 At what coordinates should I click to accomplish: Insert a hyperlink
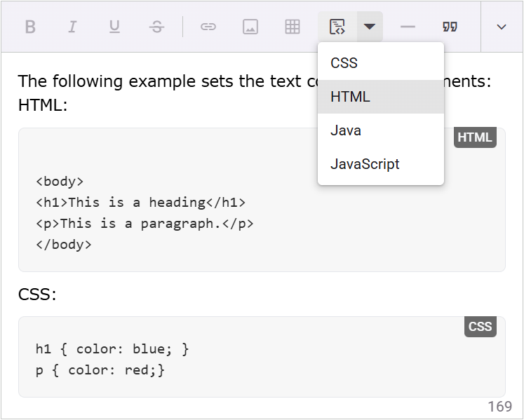(x=208, y=27)
